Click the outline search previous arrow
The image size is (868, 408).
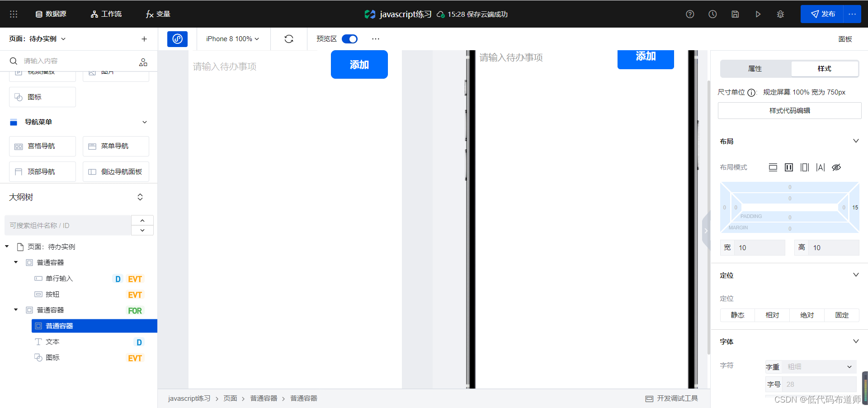pyautogui.click(x=142, y=220)
